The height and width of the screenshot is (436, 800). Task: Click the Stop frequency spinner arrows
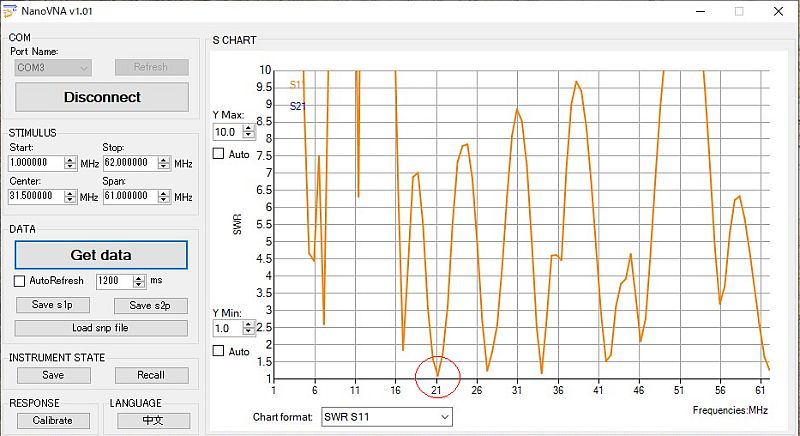click(165, 163)
